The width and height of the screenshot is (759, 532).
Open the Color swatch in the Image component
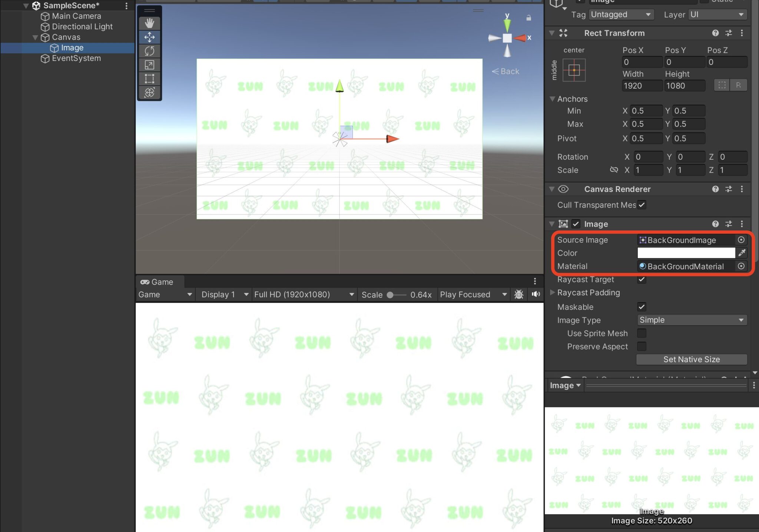[686, 253]
